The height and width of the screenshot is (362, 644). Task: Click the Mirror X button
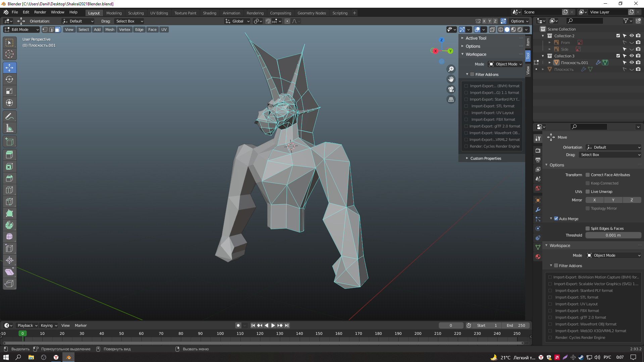594,200
